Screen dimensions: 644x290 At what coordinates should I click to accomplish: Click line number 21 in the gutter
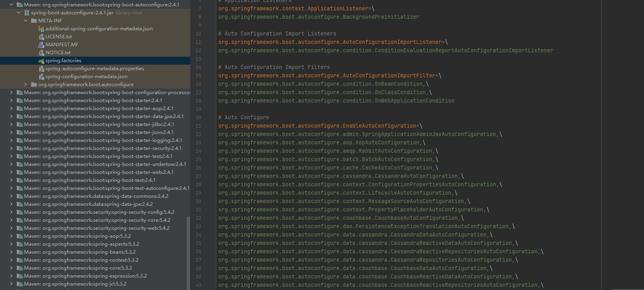198,126
